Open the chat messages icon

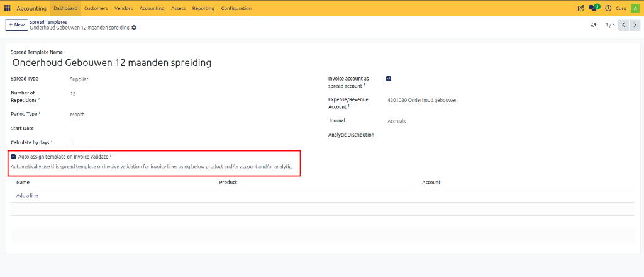(x=594, y=8)
